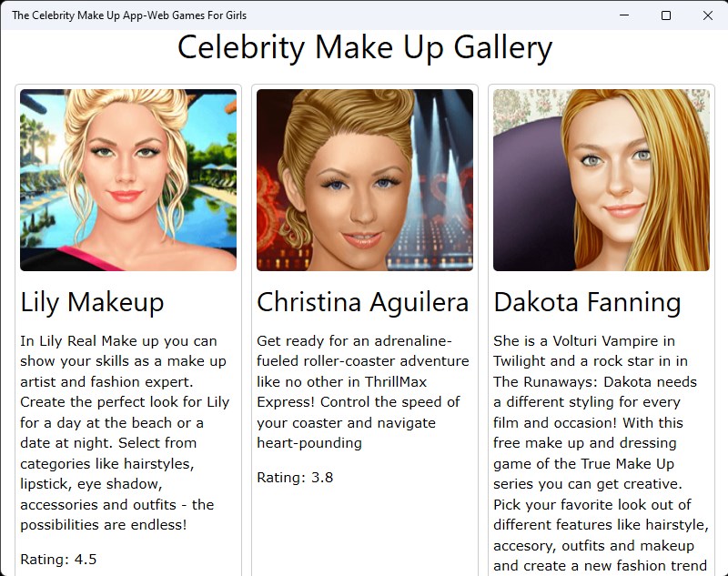The width and height of the screenshot is (728, 576).
Task: Click the Christina Aguilera card title
Action: pos(362,302)
